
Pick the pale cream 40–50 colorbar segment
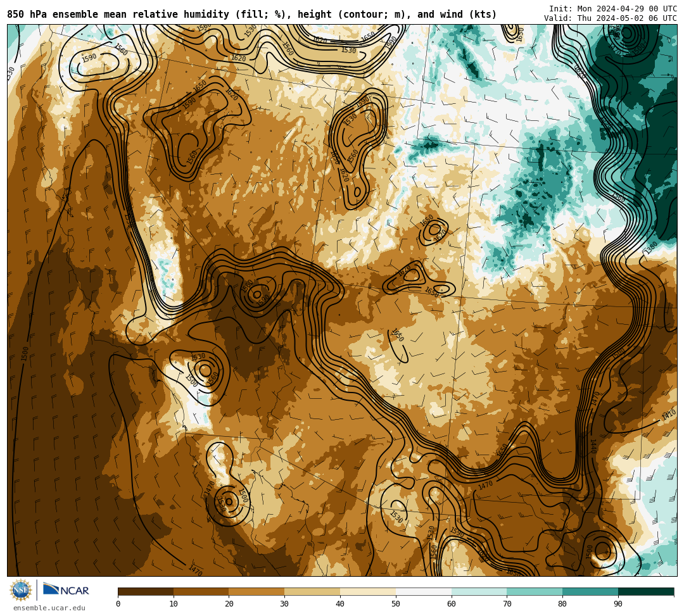point(368,591)
